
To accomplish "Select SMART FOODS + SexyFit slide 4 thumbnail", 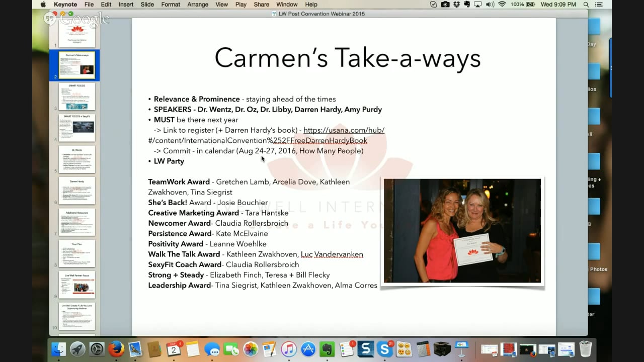I will (77, 128).
